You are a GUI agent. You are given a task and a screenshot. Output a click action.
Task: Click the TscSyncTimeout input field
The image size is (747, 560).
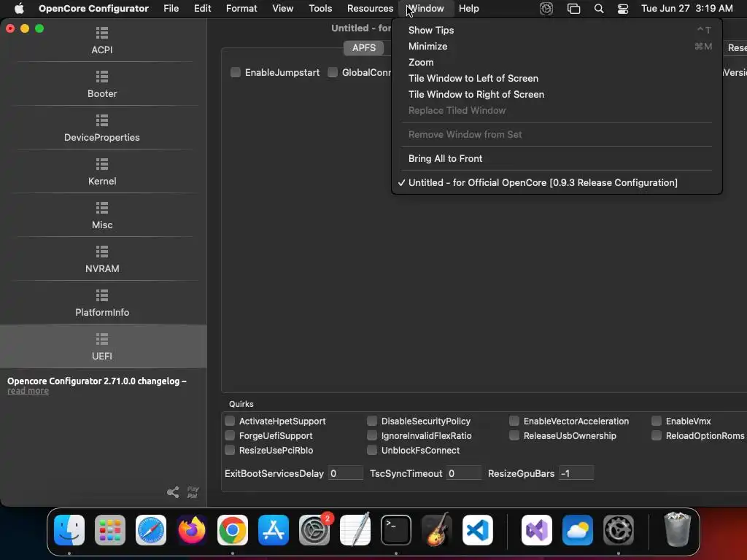click(463, 473)
